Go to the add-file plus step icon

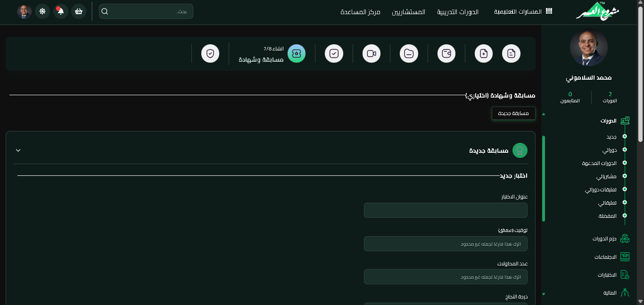(x=484, y=53)
